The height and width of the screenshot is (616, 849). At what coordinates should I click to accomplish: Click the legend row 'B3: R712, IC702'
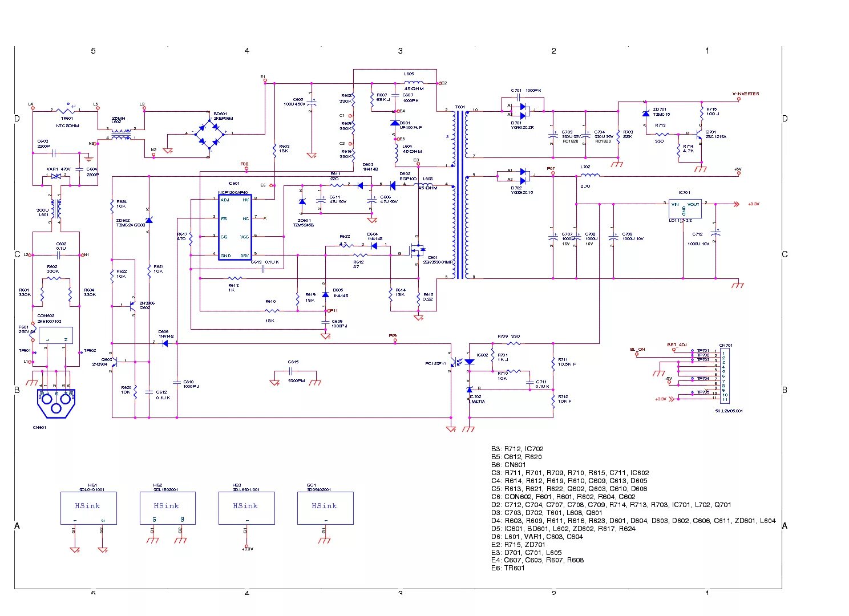(x=518, y=449)
